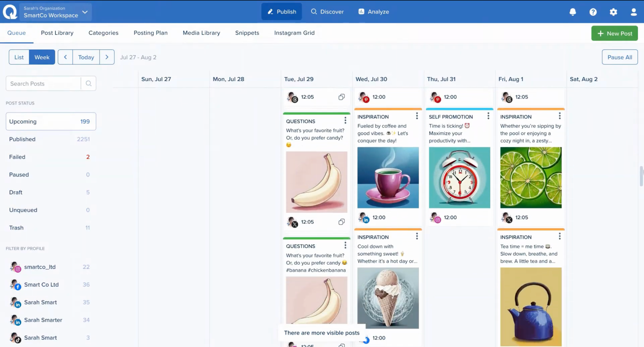Open three-dot menu on Self Promotion post
The width and height of the screenshot is (644, 347).
(x=488, y=116)
